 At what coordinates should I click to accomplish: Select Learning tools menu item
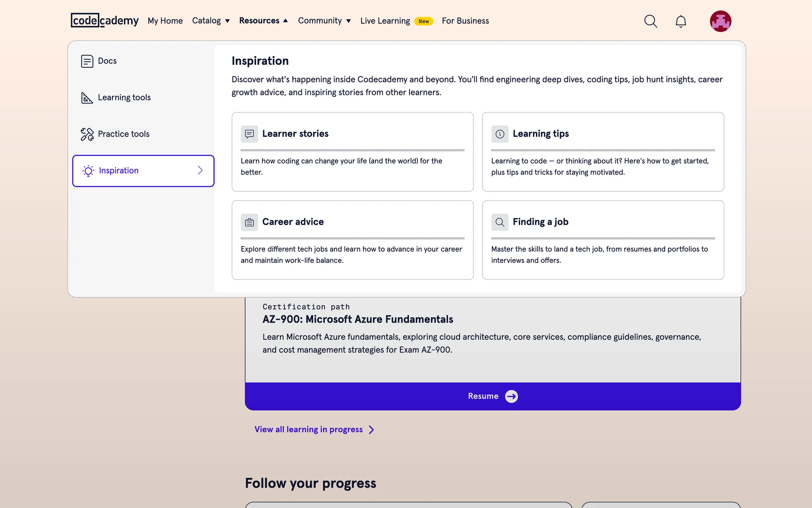[124, 97]
